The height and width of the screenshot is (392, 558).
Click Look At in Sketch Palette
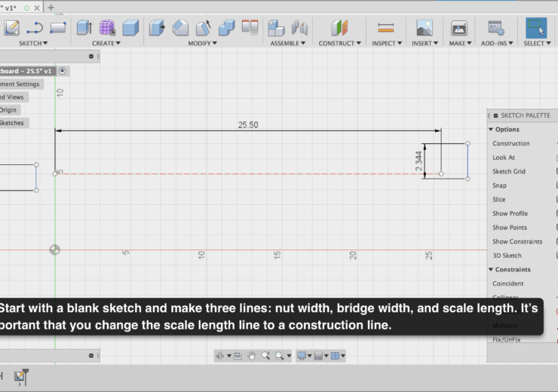(504, 158)
